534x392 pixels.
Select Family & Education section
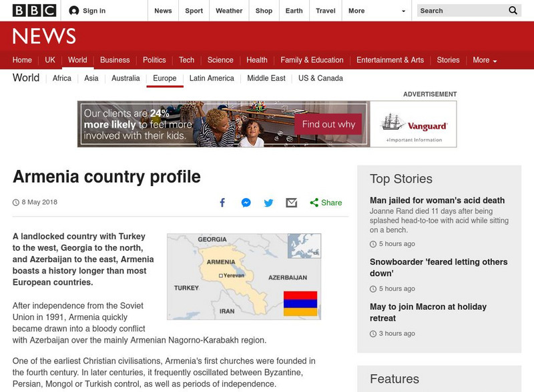[x=312, y=60]
